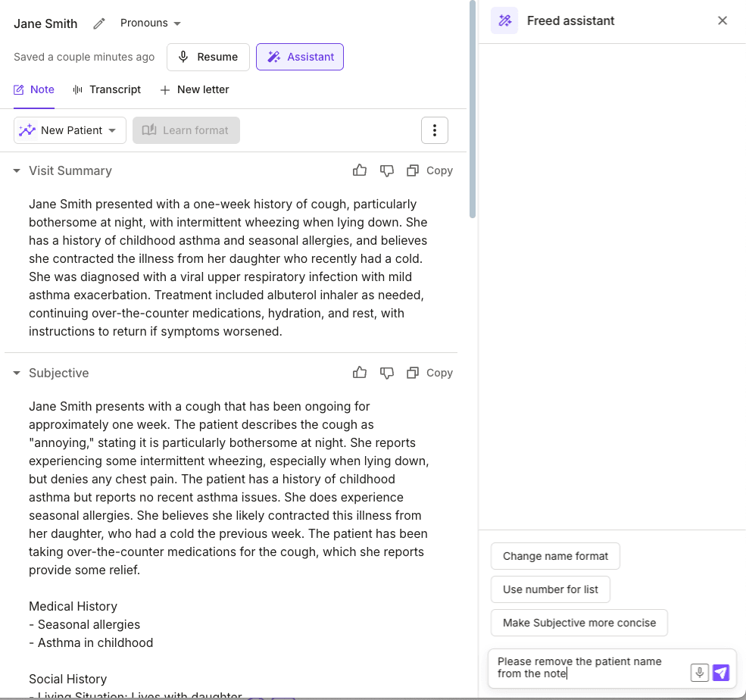Image resolution: width=746 pixels, height=700 pixels.
Task: Thumbs down the Subjective section
Action: coord(387,373)
